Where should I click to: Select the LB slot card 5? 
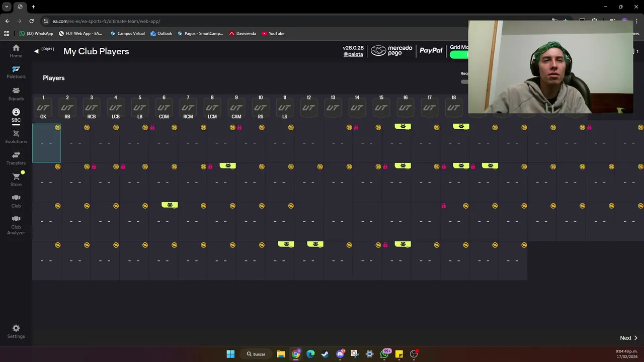(140, 108)
